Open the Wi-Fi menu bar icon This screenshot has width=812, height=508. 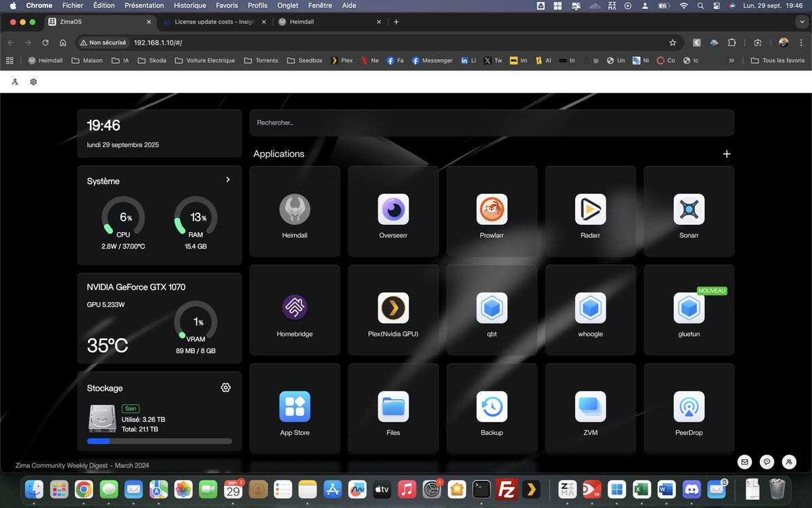[x=683, y=5]
